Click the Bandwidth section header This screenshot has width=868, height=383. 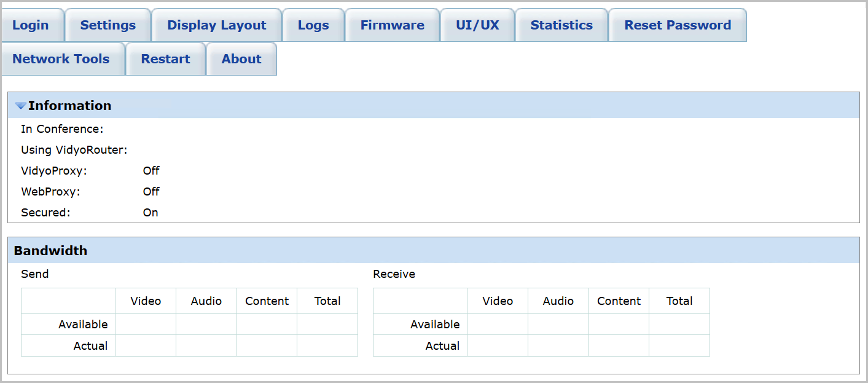pyautogui.click(x=50, y=251)
